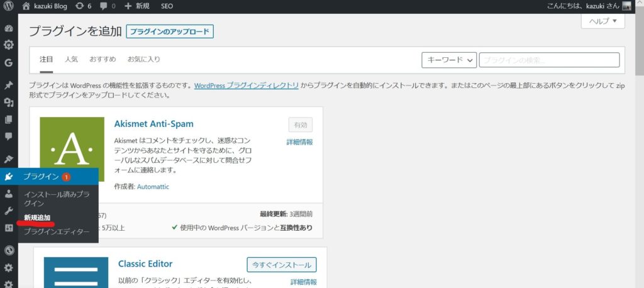Viewport: 644px width, 288px height.
Task: Expand the ヘルプ dropdown
Action: pos(603,21)
